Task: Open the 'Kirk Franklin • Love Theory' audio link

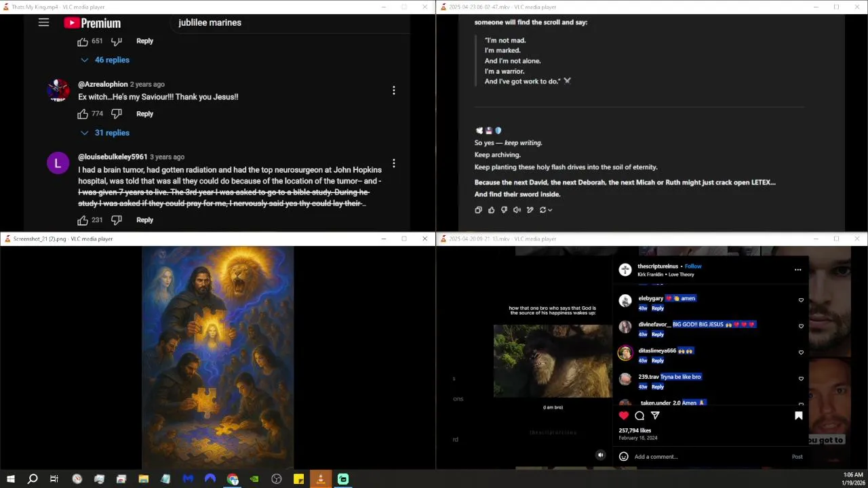Action: click(x=665, y=274)
